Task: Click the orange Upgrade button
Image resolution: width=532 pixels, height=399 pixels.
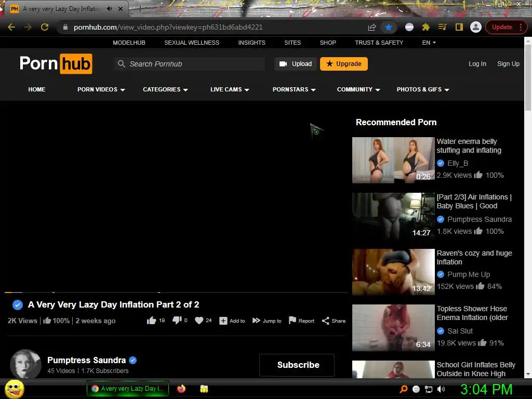Action: pos(344,64)
